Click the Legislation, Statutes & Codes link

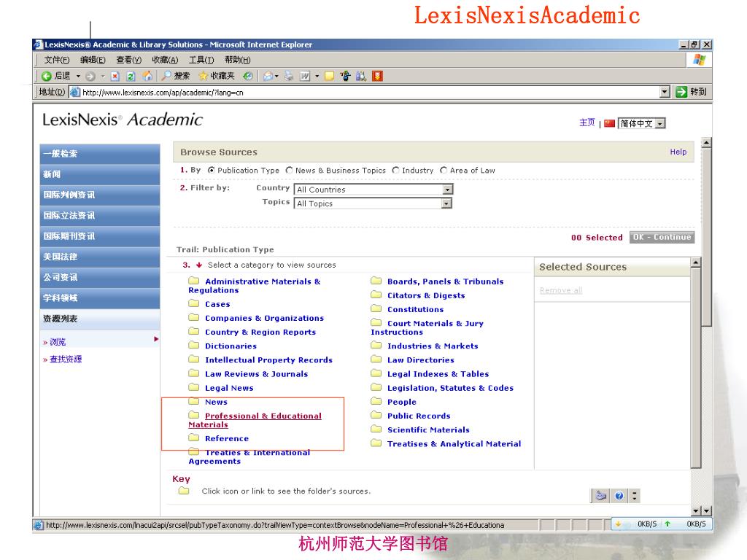(450, 388)
